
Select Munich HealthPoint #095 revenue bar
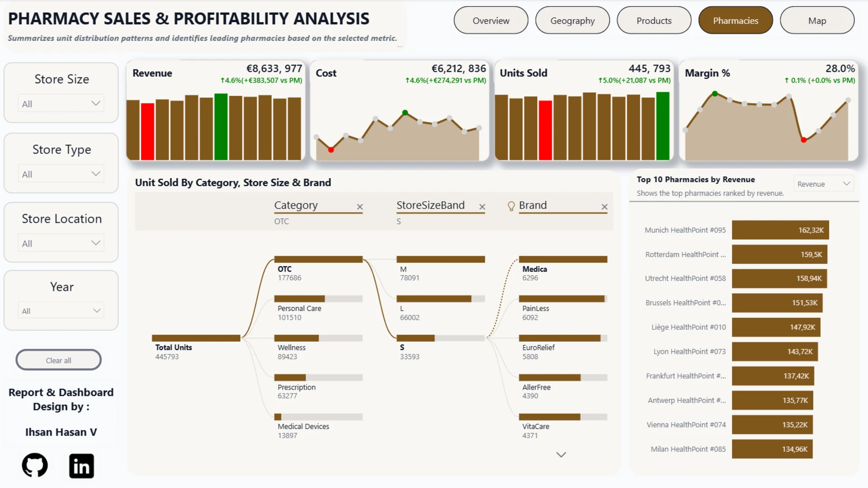[x=780, y=230]
